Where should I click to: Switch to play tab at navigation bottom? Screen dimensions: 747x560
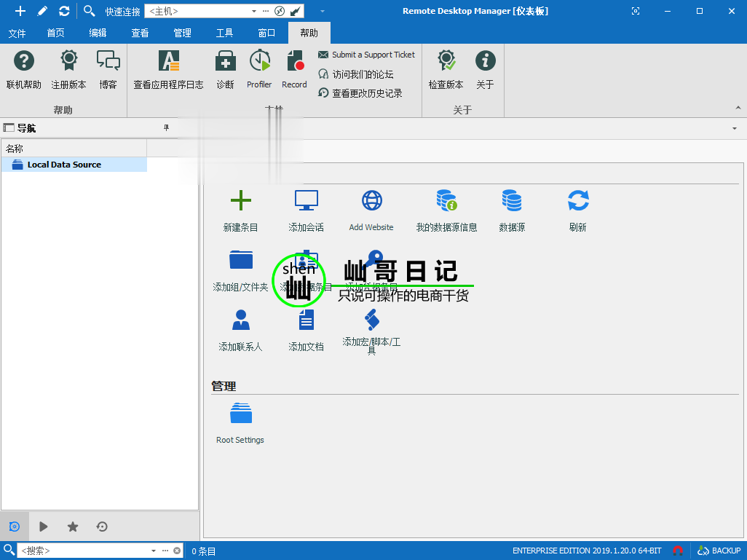(44, 527)
